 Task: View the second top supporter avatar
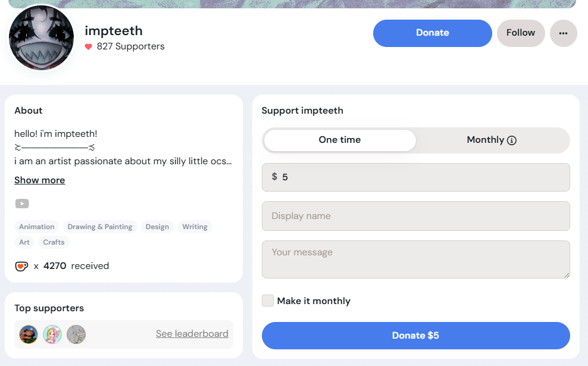tap(52, 334)
